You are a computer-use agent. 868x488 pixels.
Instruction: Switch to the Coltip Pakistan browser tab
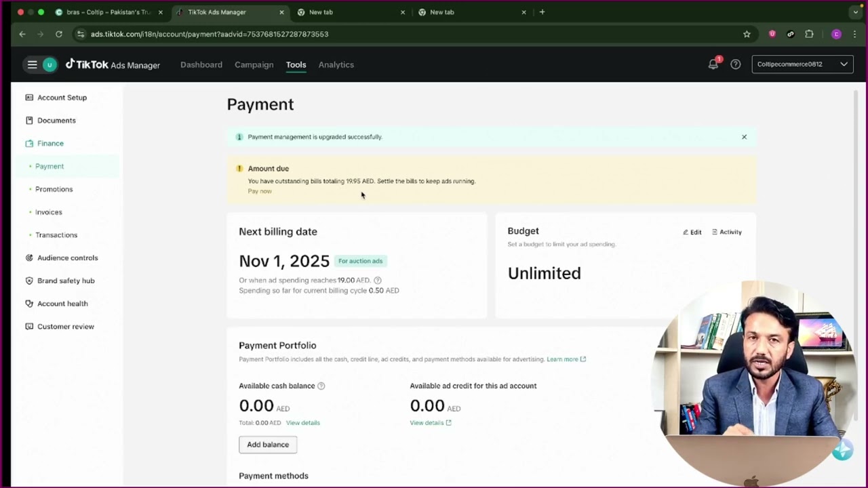tap(108, 12)
